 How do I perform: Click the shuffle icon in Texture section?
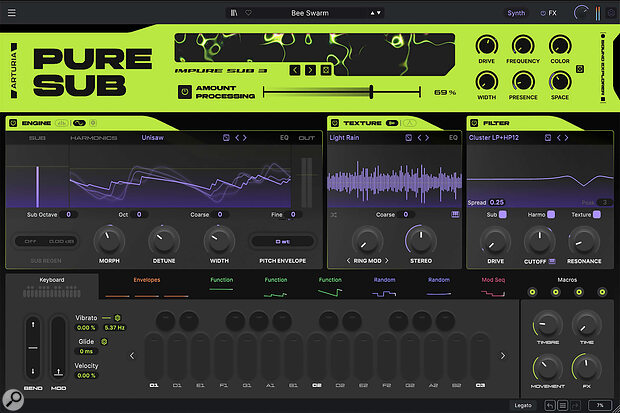click(x=334, y=215)
